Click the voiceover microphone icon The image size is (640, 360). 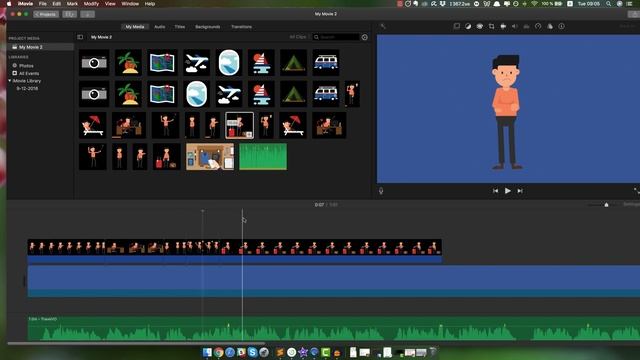[x=381, y=191]
